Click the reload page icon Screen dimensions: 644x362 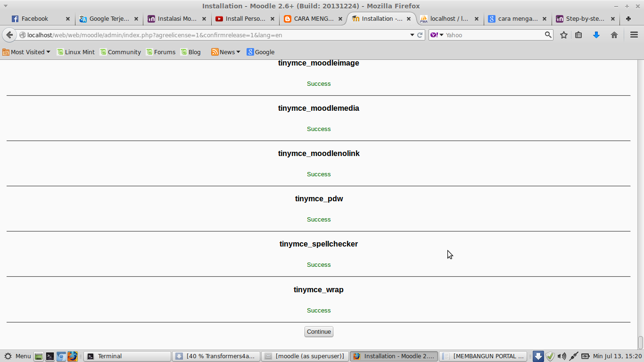420,34
